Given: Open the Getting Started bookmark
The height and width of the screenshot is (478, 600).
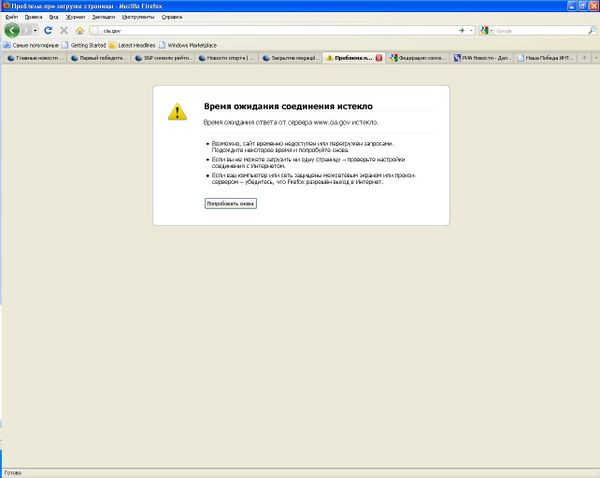Looking at the screenshot, I should coord(84,45).
